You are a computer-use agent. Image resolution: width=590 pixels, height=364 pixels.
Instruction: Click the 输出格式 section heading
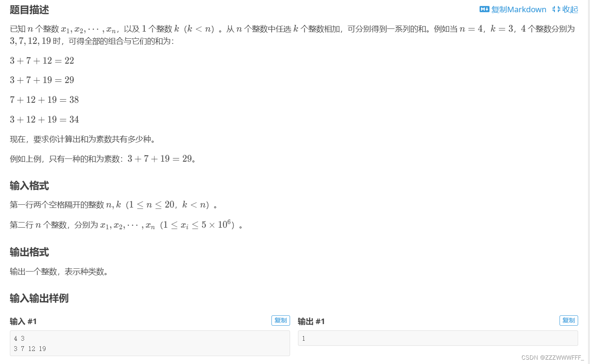(x=29, y=252)
